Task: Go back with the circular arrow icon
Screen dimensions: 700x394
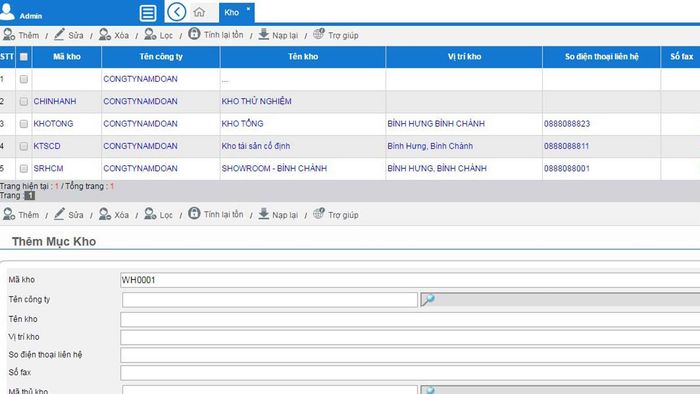Action: coord(176,12)
